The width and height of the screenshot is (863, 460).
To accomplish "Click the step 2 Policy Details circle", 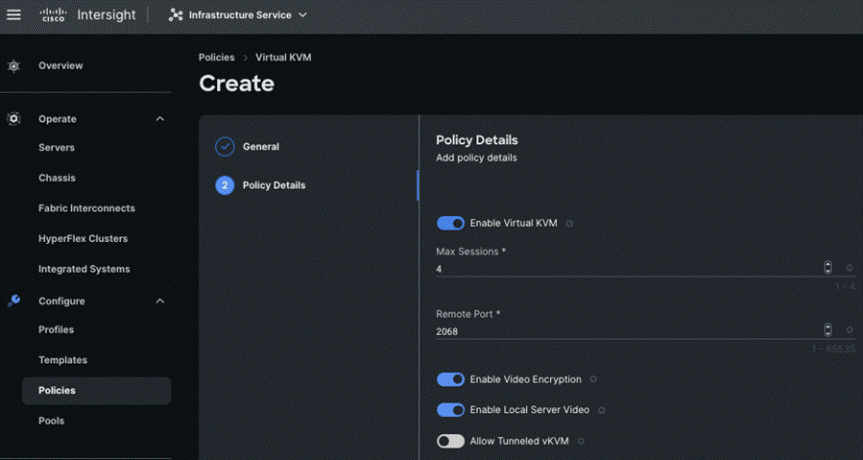I will (x=225, y=185).
